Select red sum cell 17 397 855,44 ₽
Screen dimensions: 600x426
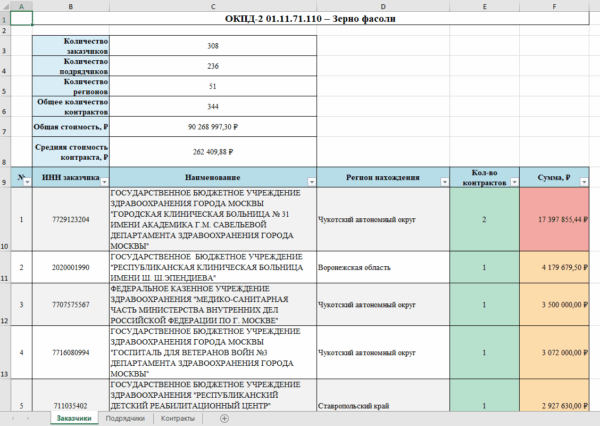coord(554,219)
